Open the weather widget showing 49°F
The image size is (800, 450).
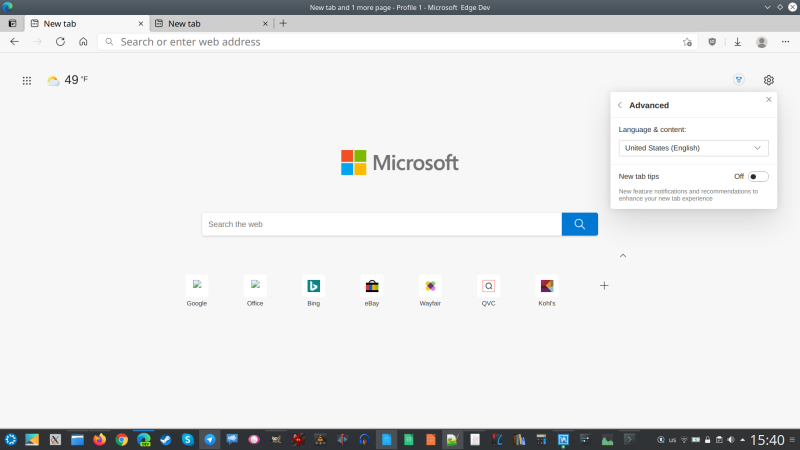(x=67, y=80)
